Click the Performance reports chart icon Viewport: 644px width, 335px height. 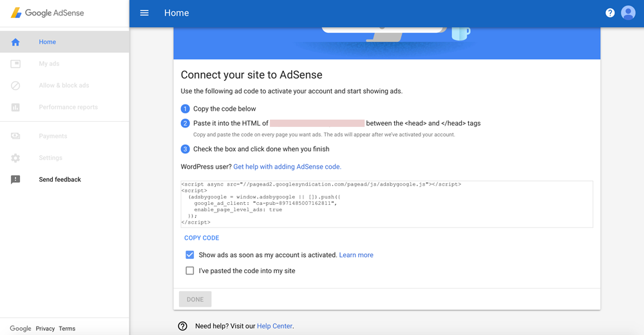point(15,108)
